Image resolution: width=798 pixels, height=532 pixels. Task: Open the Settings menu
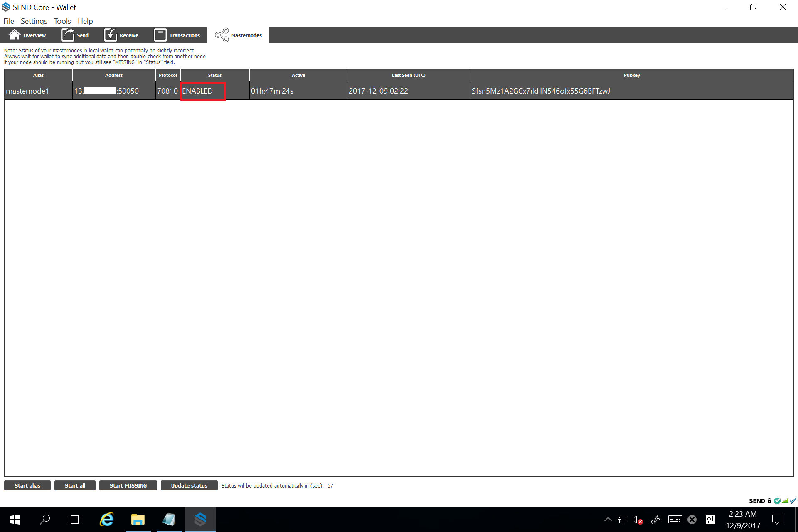point(34,21)
